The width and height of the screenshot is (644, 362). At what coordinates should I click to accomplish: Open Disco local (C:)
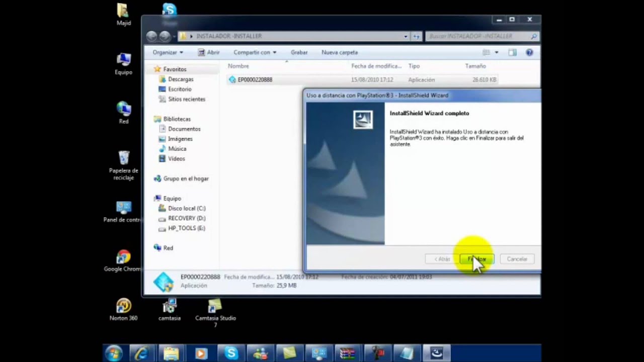pos(187,209)
